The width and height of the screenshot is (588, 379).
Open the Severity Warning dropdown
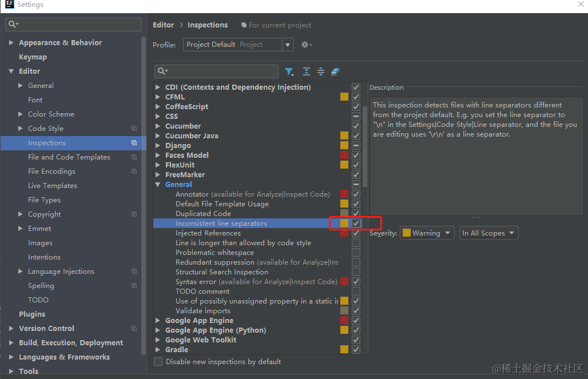click(427, 233)
